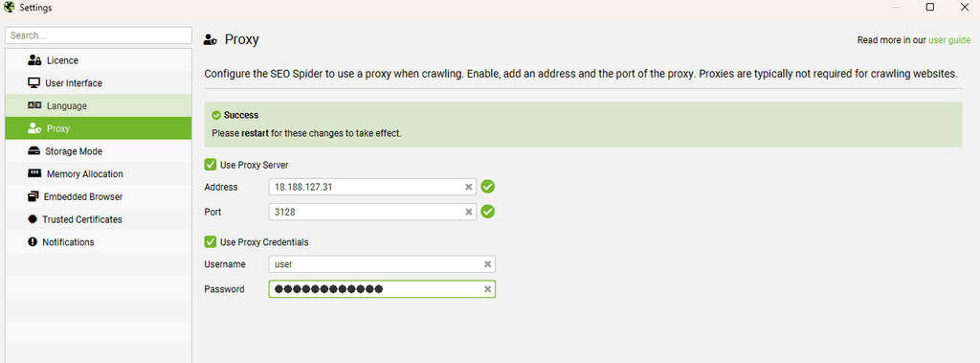Focus the Address input containing 18.188.127.31

click(x=372, y=187)
